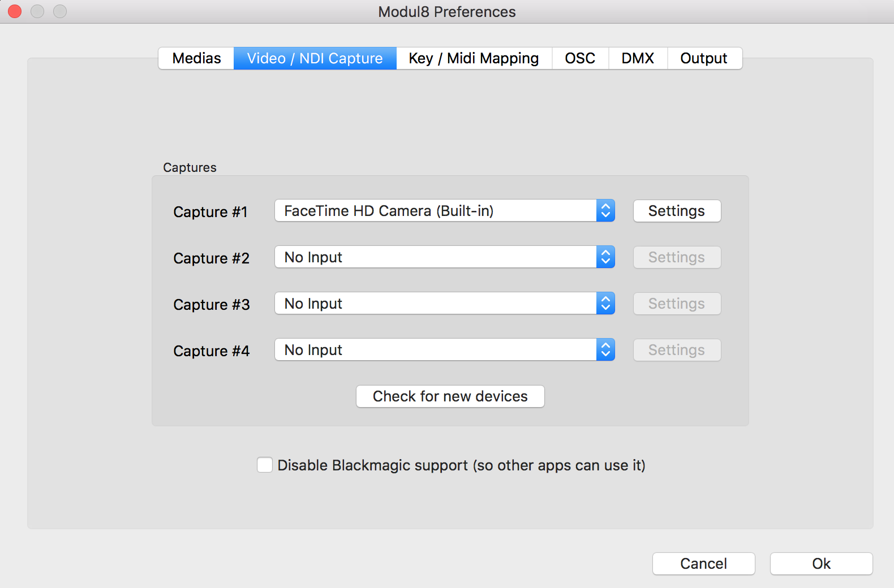The width and height of the screenshot is (894, 588).
Task: Open the Capture #3 input dropdown
Action: point(436,304)
